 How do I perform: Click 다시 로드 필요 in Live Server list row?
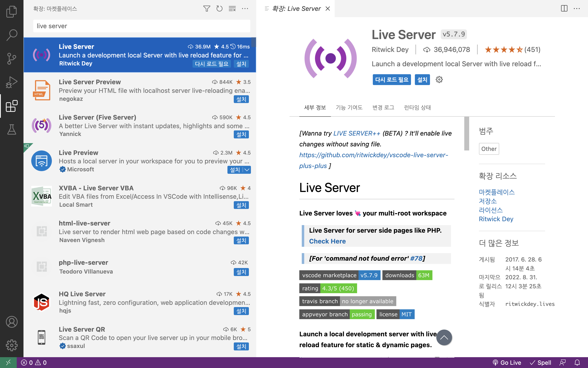(x=212, y=64)
